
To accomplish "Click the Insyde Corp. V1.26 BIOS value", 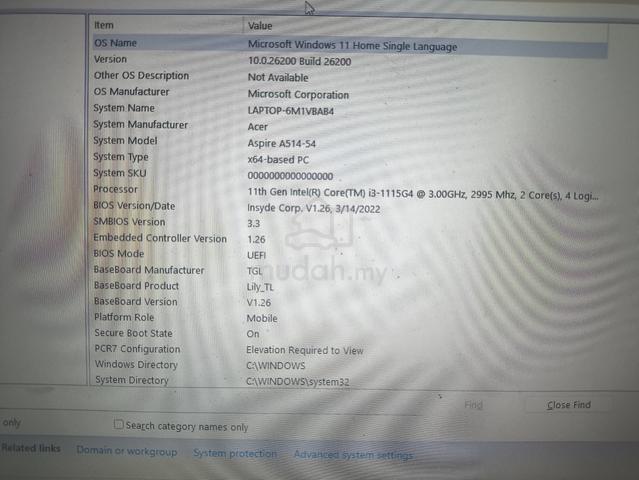I will [313, 209].
